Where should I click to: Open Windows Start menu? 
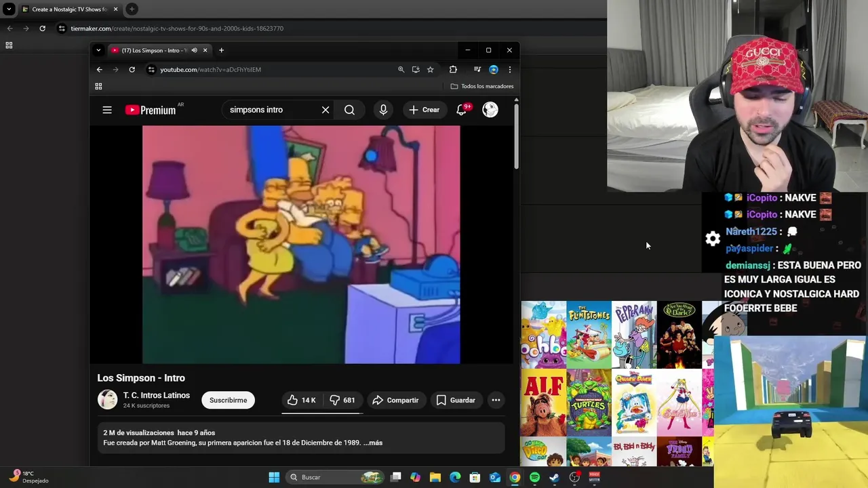[x=274, y=477]
